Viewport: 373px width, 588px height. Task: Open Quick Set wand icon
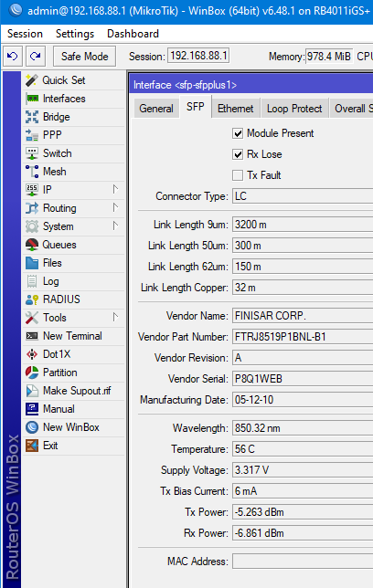point(32,80)
